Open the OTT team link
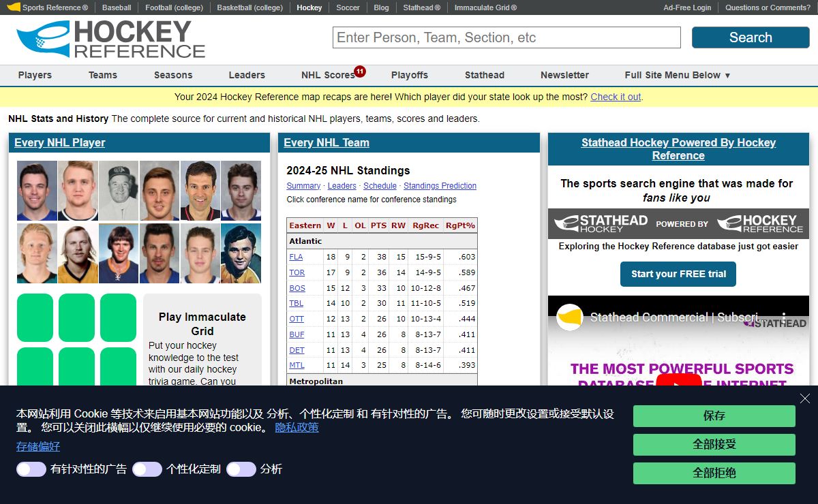Image resolution: width=818 pixels, height=504 pixels. tap(297, 319)
